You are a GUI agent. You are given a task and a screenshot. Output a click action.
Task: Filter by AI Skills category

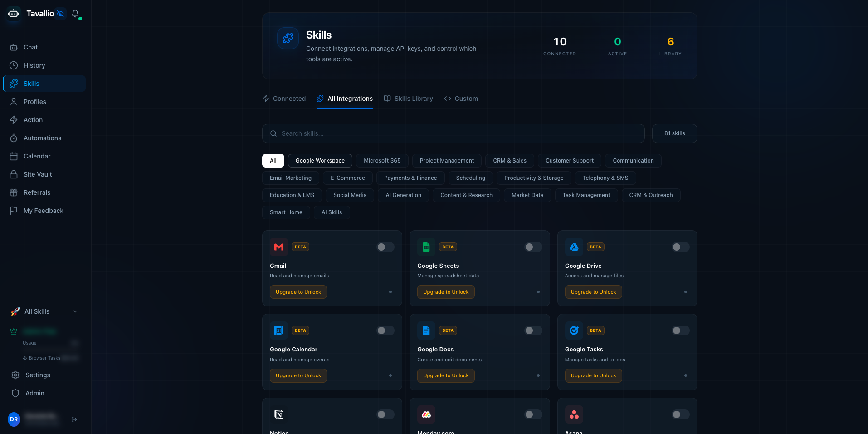click(332, 212)
